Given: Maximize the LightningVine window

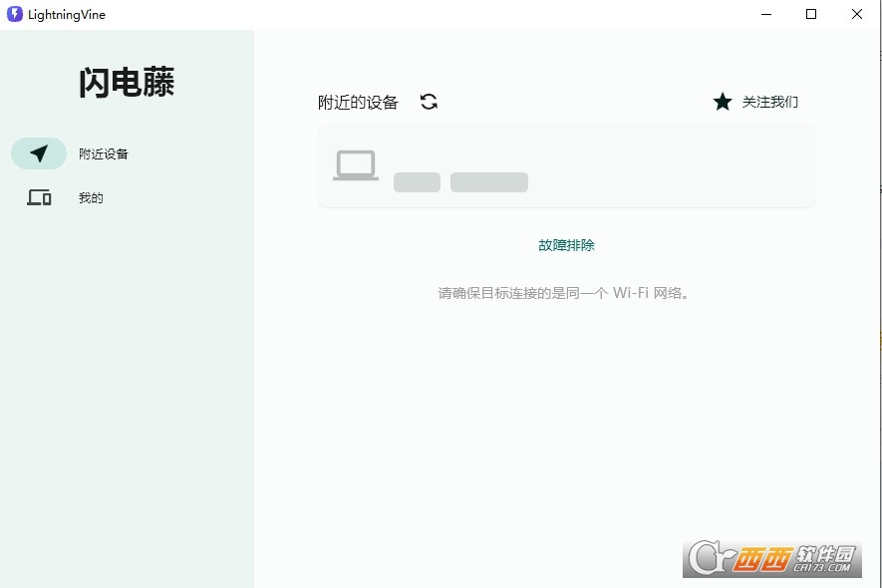Looking at the screenshot, I should pos(811,14).
